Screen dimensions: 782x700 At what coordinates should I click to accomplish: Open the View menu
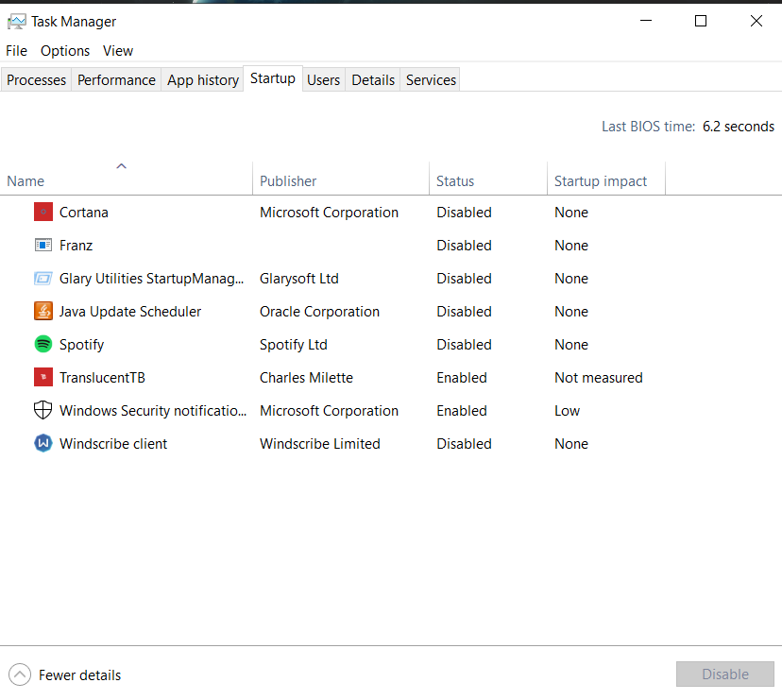(118, 51)
